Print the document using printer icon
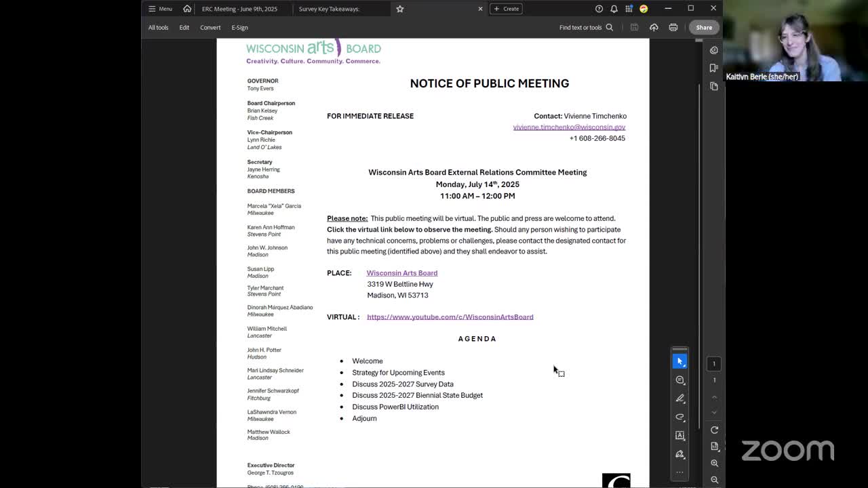The width and height of the screenshot is (868, 488). pos(673,28)
